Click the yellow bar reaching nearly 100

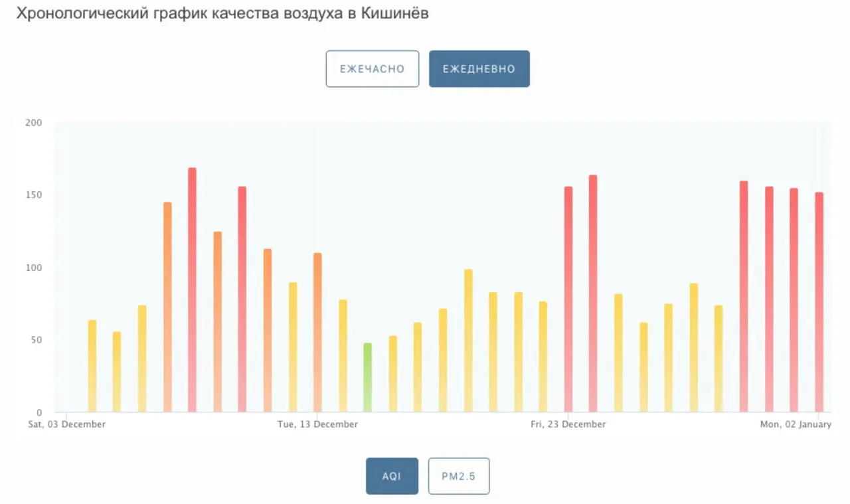click(x=468, y=340)
